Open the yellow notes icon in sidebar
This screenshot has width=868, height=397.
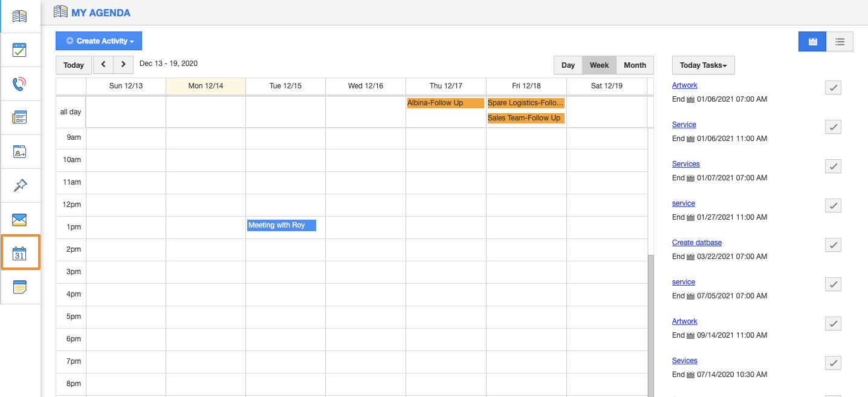(x=20, y=287)
